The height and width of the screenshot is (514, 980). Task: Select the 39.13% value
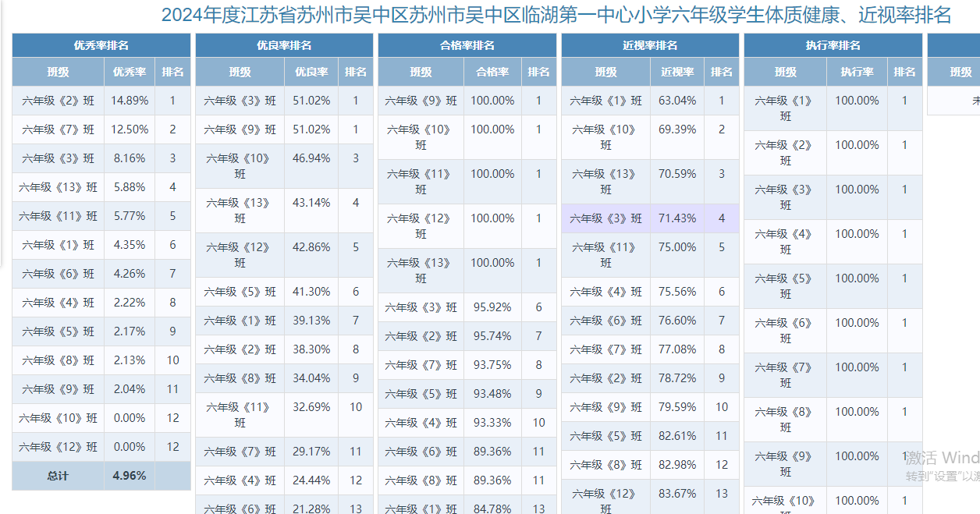[x=311, y=321]
